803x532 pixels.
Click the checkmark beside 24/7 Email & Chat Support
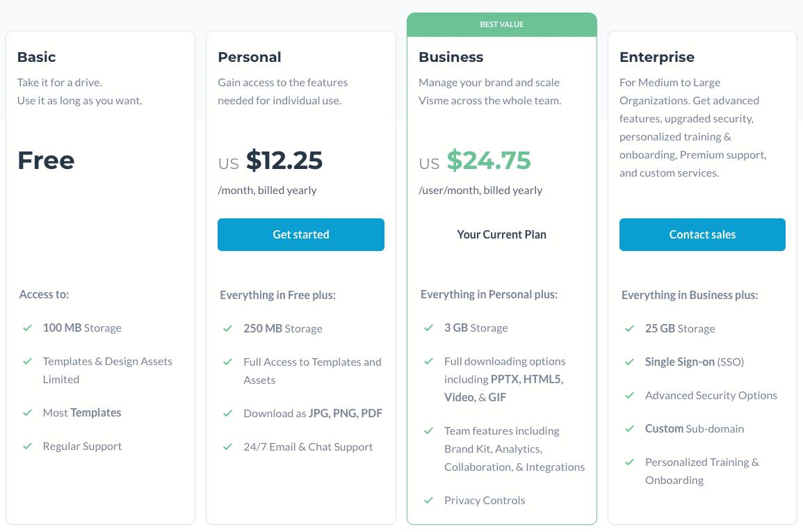[x=228, y=446]
